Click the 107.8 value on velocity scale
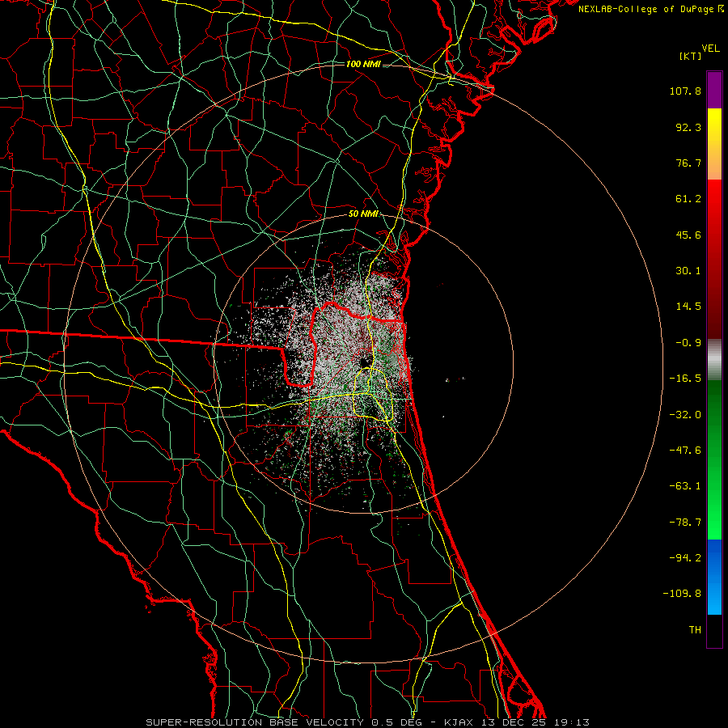Viewport: 728px width, 728px height. point(685,91)
